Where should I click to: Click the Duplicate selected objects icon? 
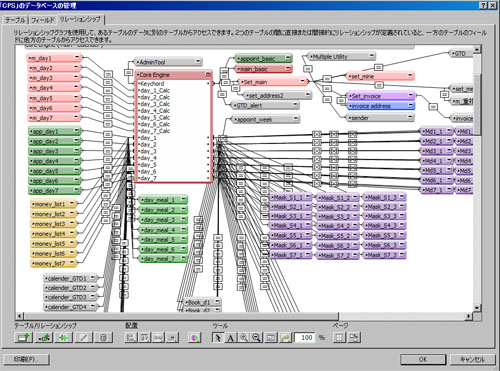63,338
